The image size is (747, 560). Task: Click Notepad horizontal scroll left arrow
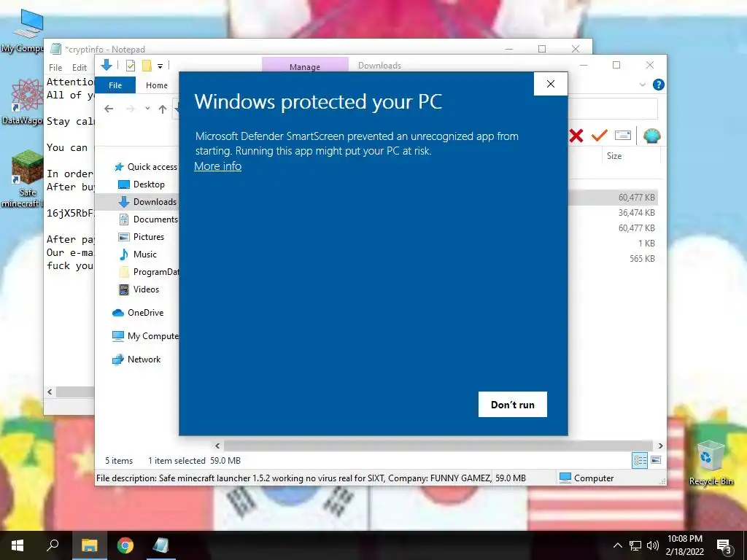[x=50, y=392]
